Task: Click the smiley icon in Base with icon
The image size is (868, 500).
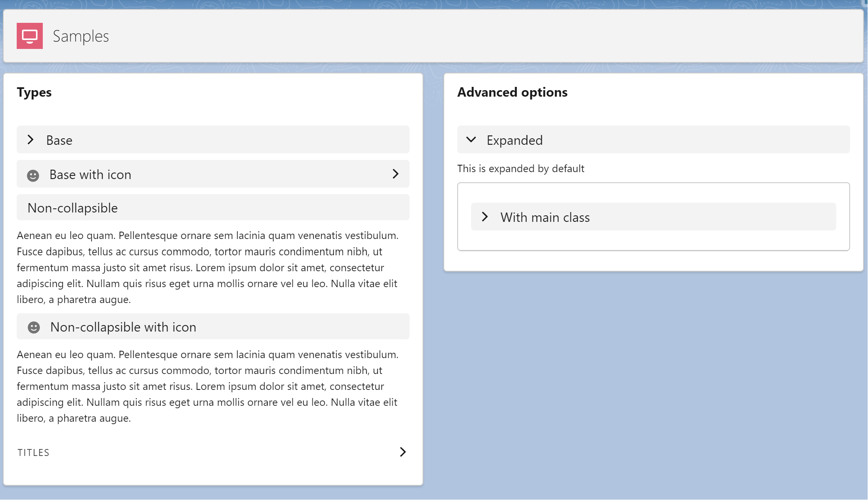Action: coord(33,175)
